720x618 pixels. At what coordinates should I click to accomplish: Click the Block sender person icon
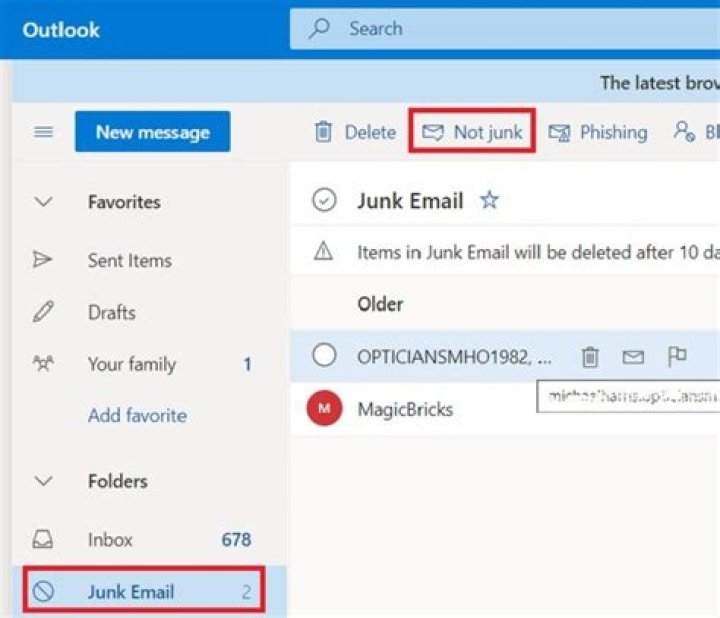(684, 132)
